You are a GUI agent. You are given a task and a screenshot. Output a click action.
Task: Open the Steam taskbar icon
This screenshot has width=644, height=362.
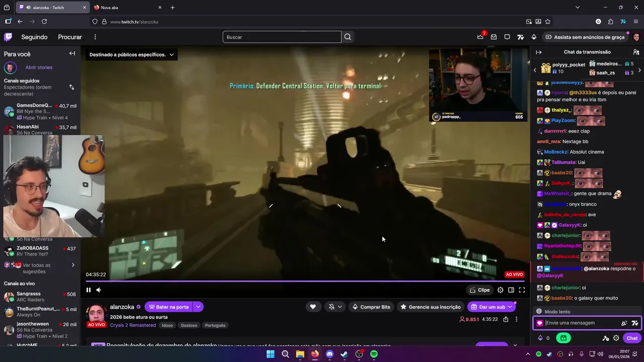(344, 354)
